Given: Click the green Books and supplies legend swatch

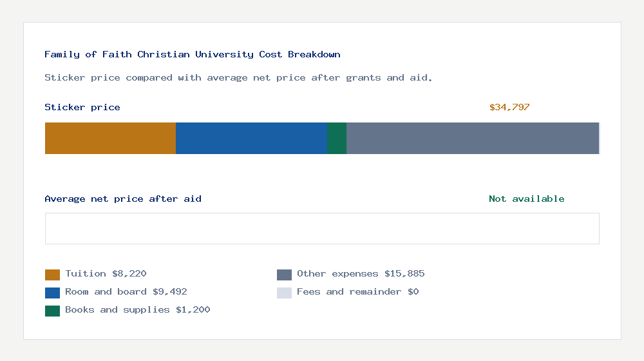Looking at the screenshot, I should click(53, 311).
